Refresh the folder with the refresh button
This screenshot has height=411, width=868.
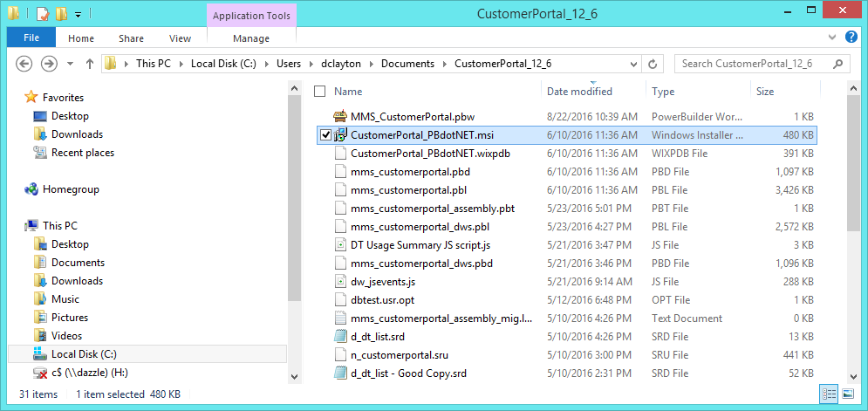(x=653, y=65)
